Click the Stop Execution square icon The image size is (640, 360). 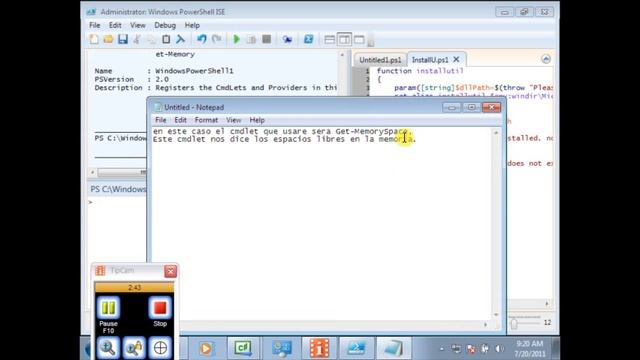tap(267, 39)
